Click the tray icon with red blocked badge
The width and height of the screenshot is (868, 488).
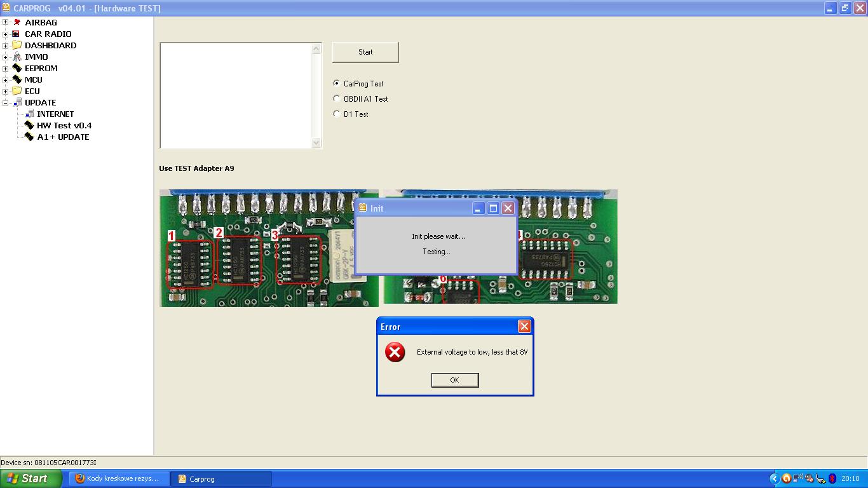tap(810, 478)
